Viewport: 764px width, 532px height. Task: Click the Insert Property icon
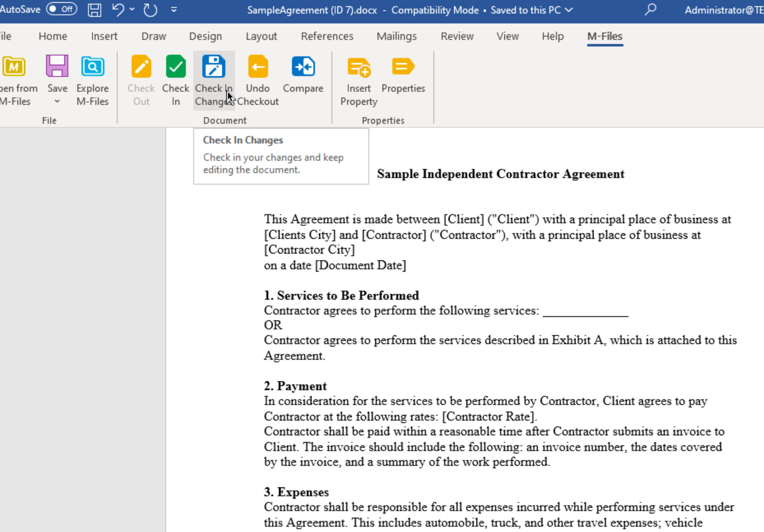pyautogui.click(x=359, y=67)
